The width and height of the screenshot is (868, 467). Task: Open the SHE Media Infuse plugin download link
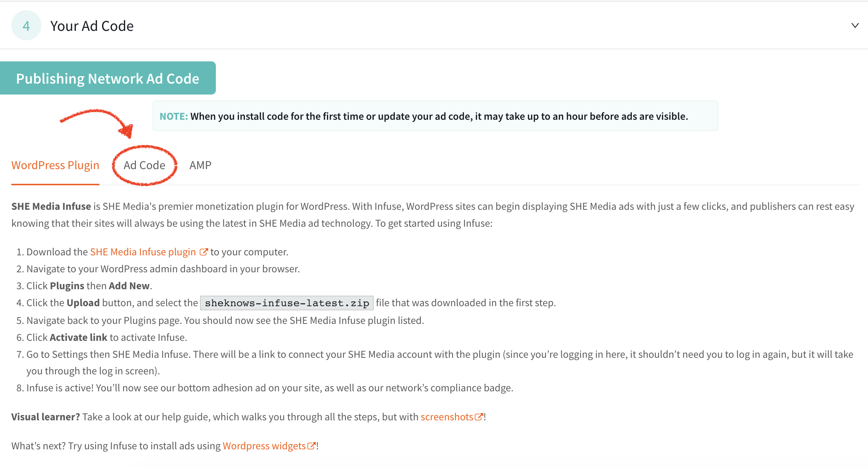[x=143, y=252]
